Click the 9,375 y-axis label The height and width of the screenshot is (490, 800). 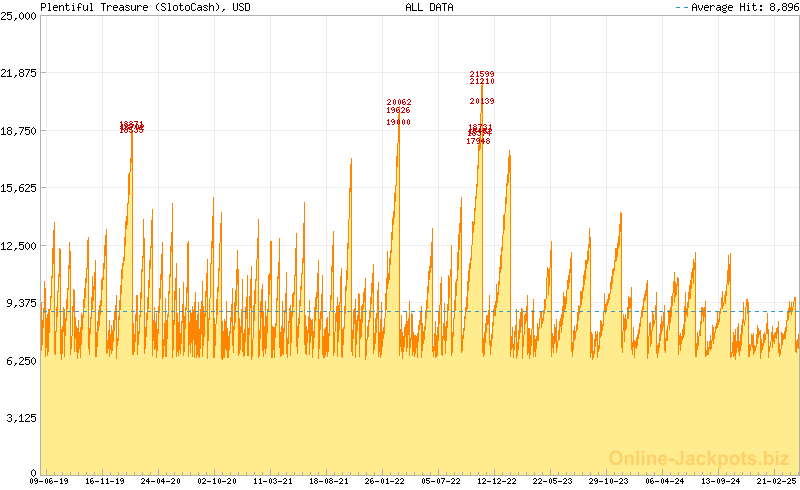(21, 303)
